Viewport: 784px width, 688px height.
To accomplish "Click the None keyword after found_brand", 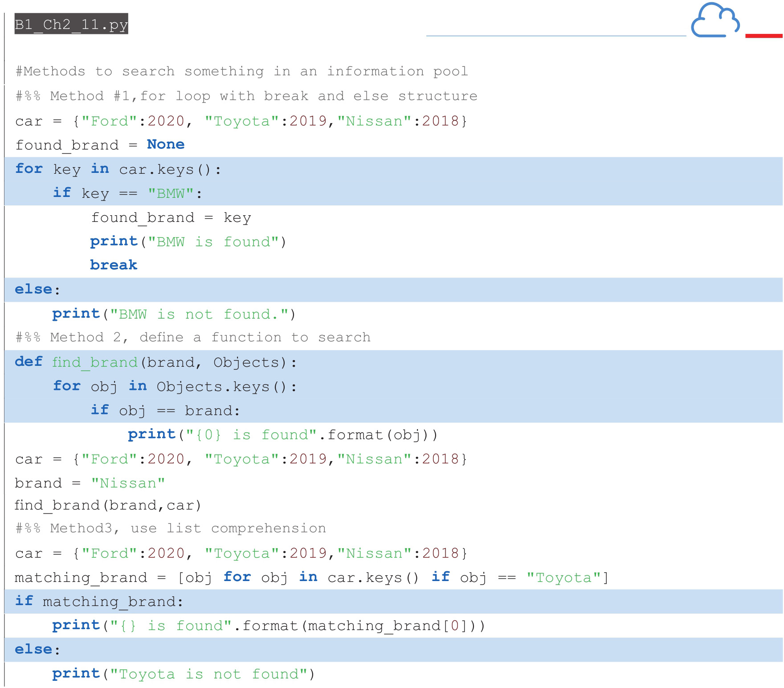I will (x=165, y=145).
